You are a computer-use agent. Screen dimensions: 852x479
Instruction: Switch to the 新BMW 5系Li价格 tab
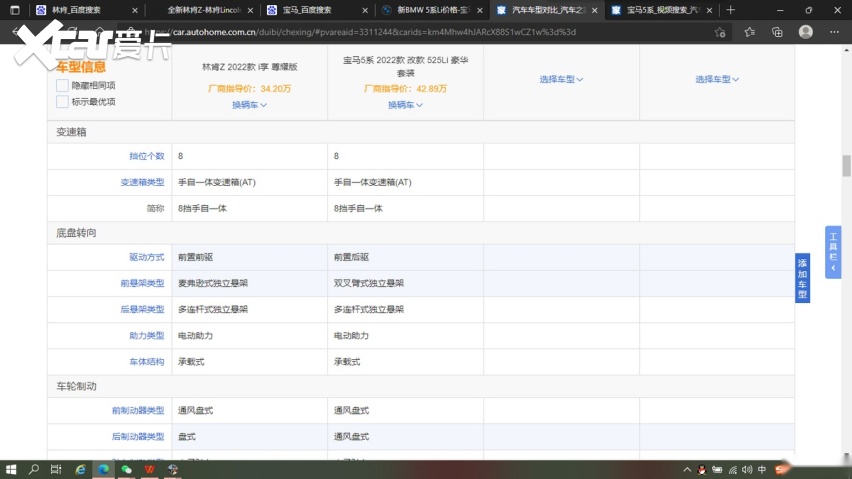click(x=432, y=10)
